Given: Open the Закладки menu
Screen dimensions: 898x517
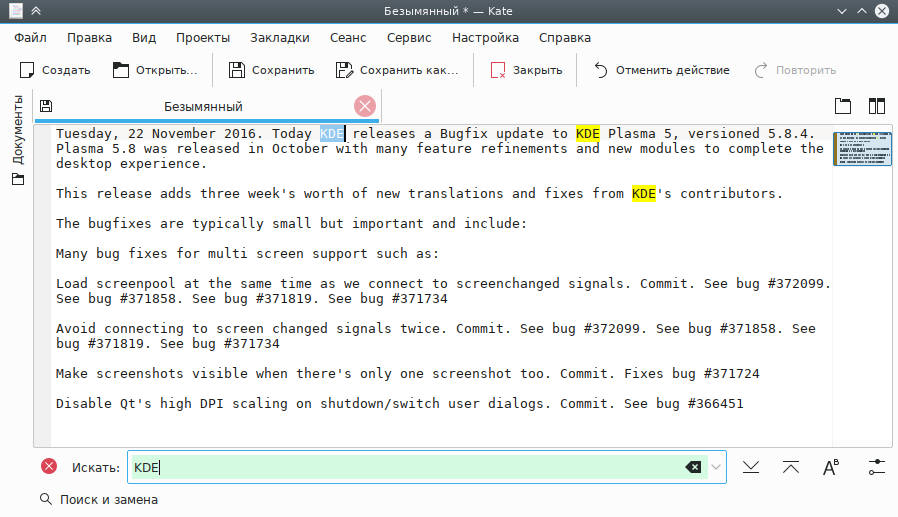Looking at the screenshot, I should [x=280, y=38].
